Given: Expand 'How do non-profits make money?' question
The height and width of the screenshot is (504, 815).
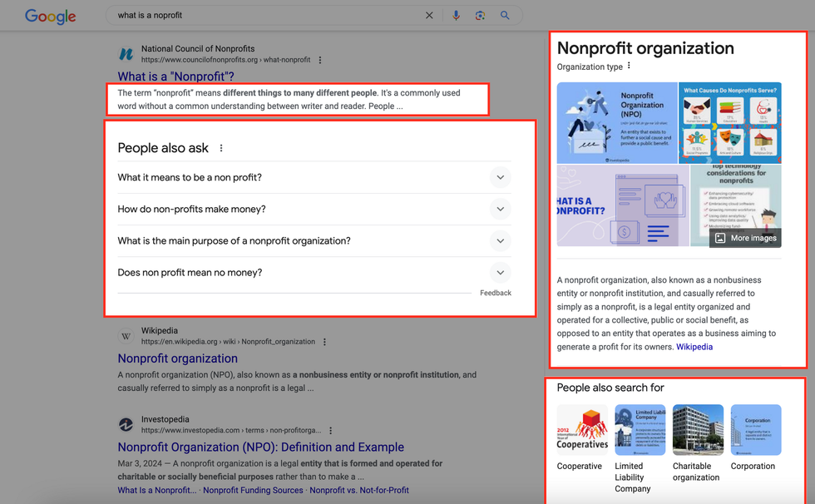Looking at the screenshot, I should point(500,209).
